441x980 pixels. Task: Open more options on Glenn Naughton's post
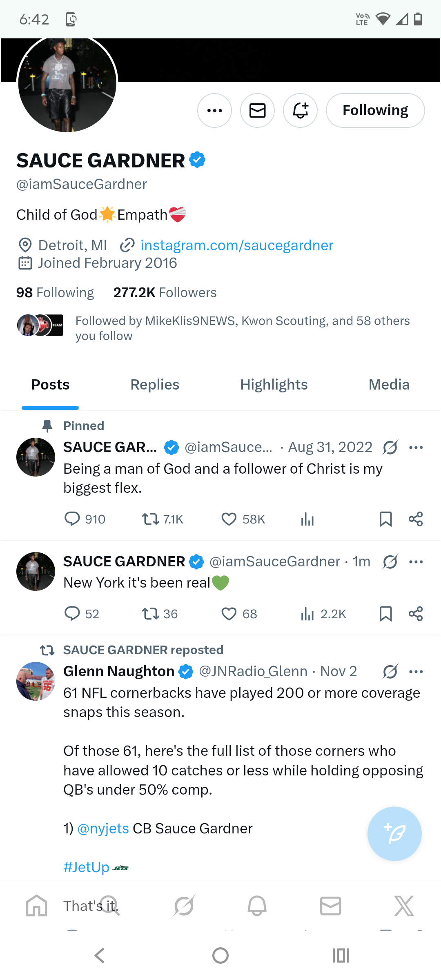point(416,672)
